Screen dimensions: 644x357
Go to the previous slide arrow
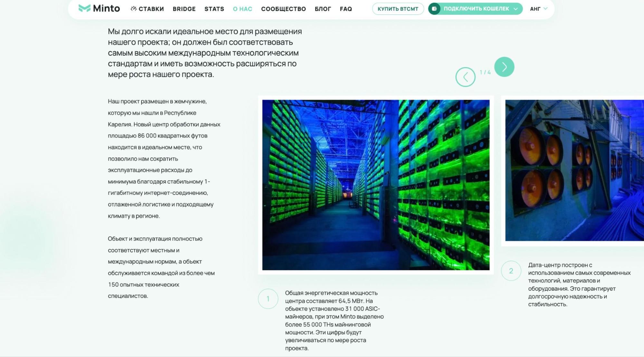click(x=465, y=77)
